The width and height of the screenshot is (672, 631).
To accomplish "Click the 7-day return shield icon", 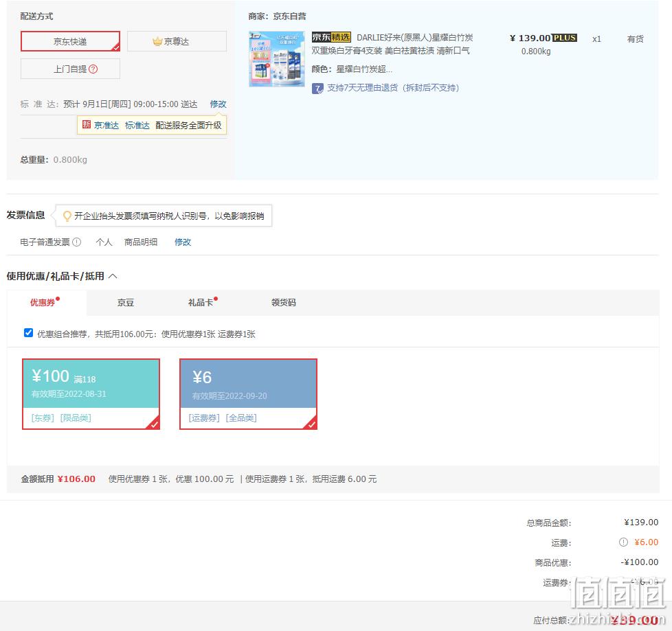I will 317,89.
